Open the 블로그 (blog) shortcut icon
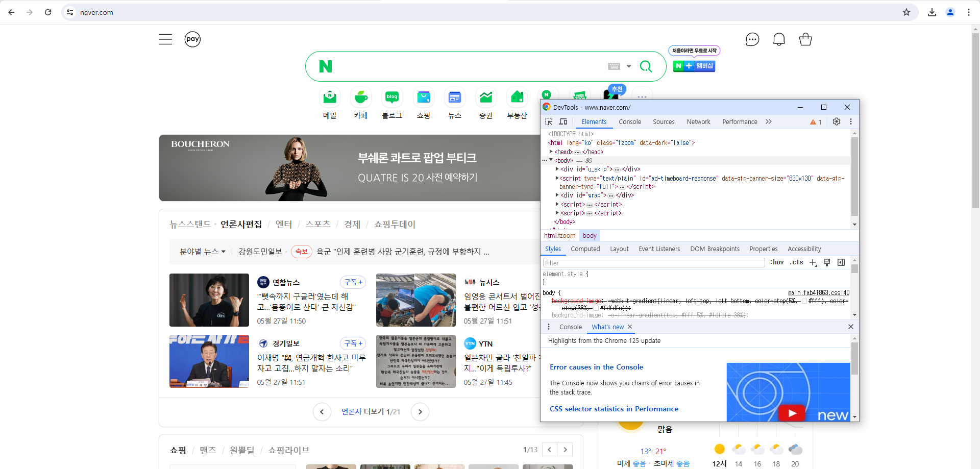 (392, 97)
